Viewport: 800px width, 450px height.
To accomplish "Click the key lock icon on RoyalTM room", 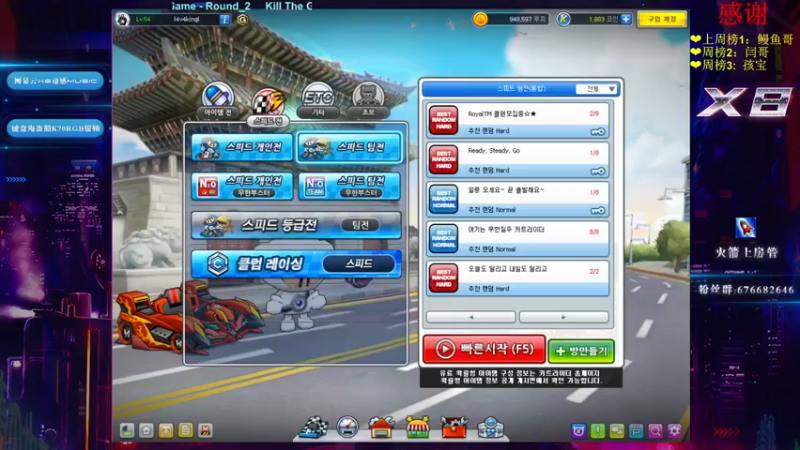I will point(597,132).
